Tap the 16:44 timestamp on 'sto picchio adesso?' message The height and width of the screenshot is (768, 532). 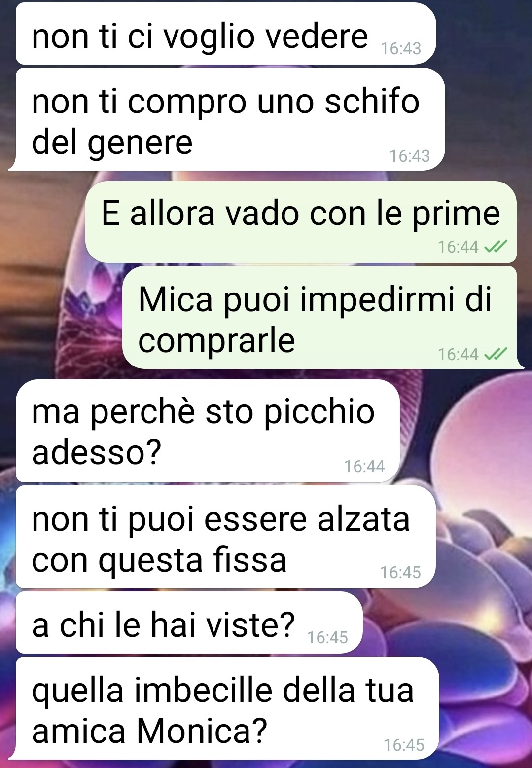click(364, 466)
